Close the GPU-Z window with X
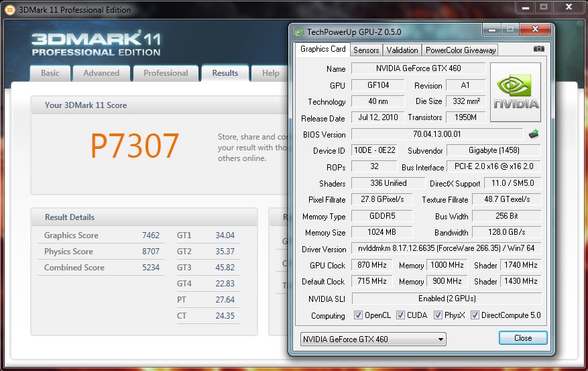This screenshot has width=588, height=371. [x=535, y=30]
